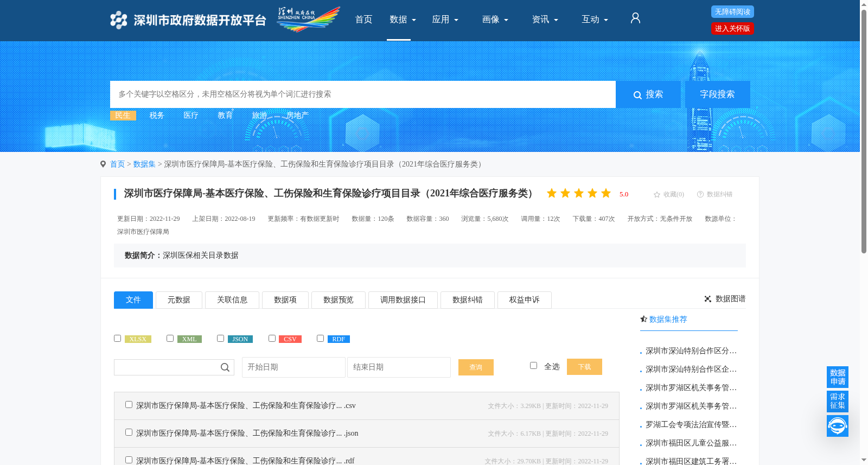Open recommended dataset 深圳市福田区儿童公益服…
The height and width of the screenshot is (465, 868).
click(691, 443)
